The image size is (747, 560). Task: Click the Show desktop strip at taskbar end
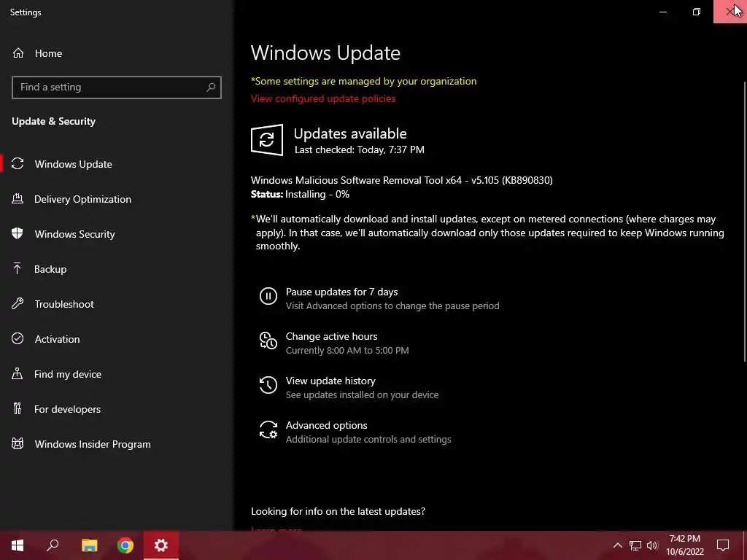[745, 545]
